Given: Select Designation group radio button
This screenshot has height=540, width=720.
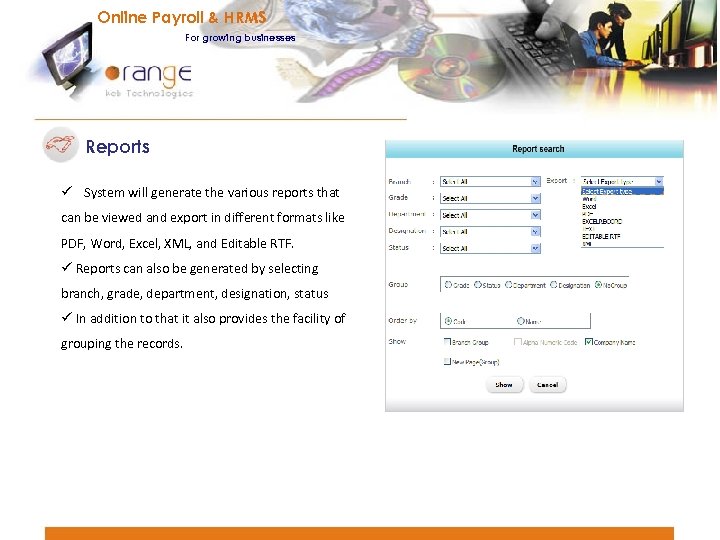Looking at the screenshot, I should click(x=554, y=285).
